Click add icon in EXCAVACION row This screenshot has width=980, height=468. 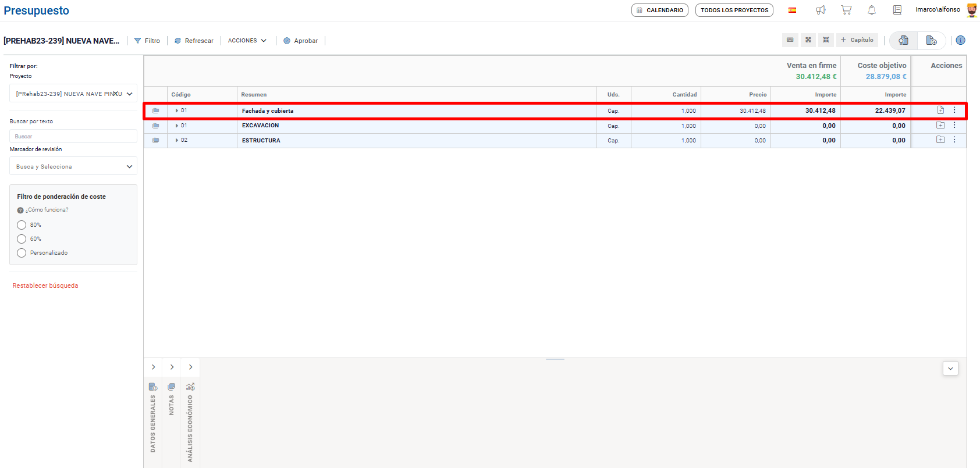940,126
